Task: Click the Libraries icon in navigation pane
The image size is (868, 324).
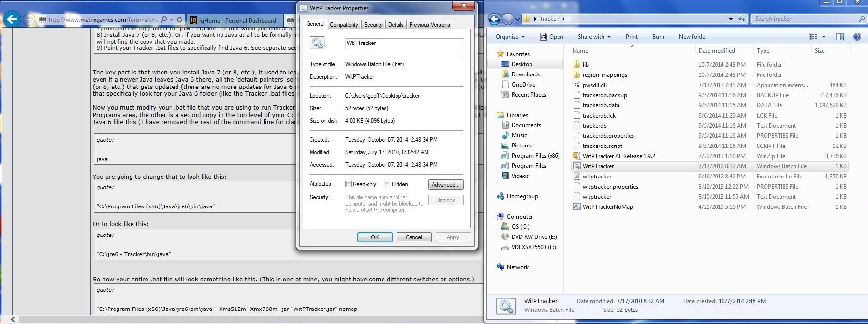Action: [500, 115]
